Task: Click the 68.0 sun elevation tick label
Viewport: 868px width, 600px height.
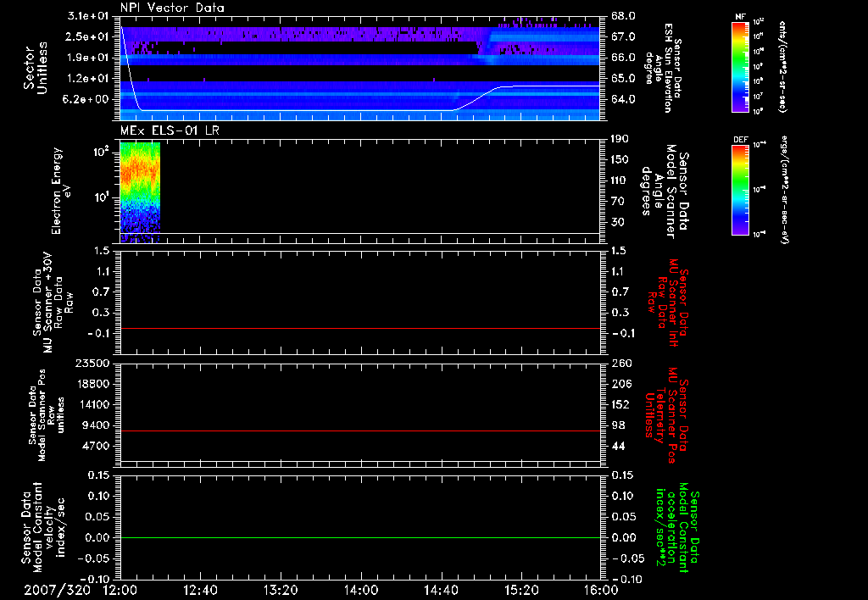Action: (623, 15)
